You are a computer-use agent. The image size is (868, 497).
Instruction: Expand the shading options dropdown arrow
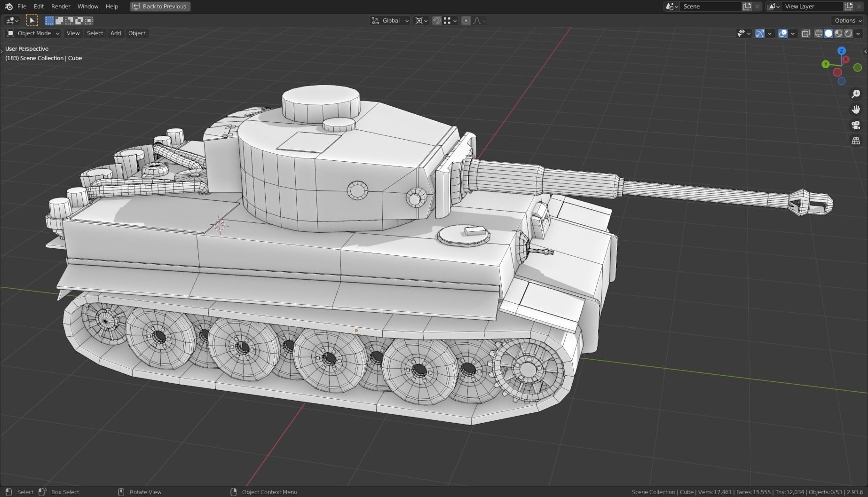[x=858, y=33]
